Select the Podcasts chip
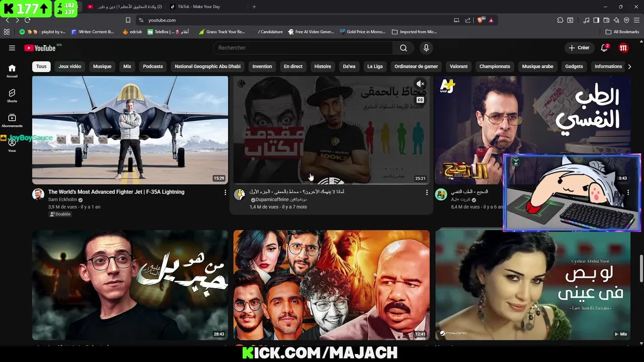This screenshot has height=362, width=644. (x=153, y=66)
